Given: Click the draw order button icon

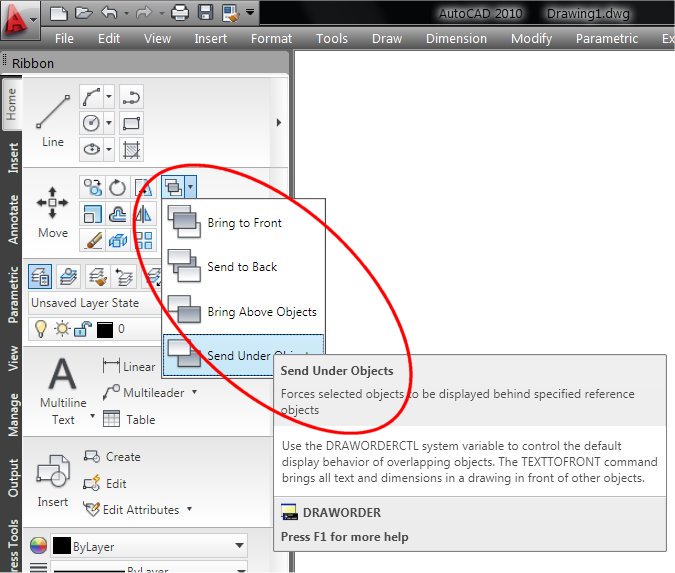Looking at the screenshot, I should 173,187.
